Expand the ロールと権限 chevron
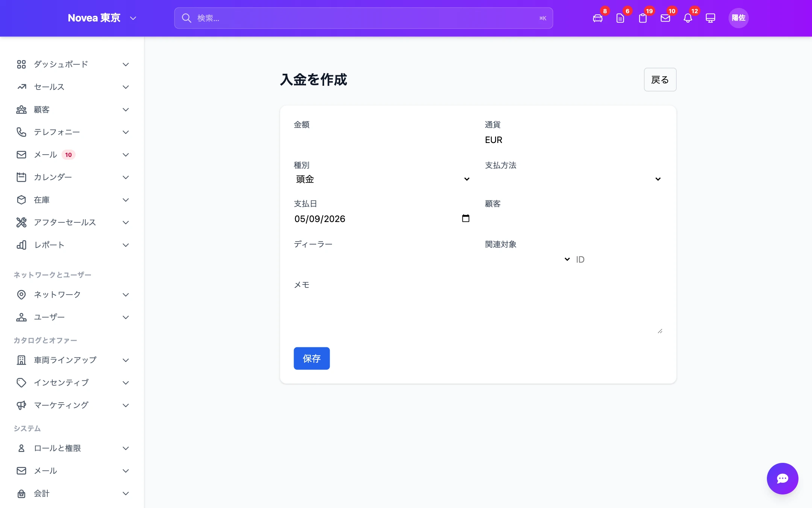 126,448
